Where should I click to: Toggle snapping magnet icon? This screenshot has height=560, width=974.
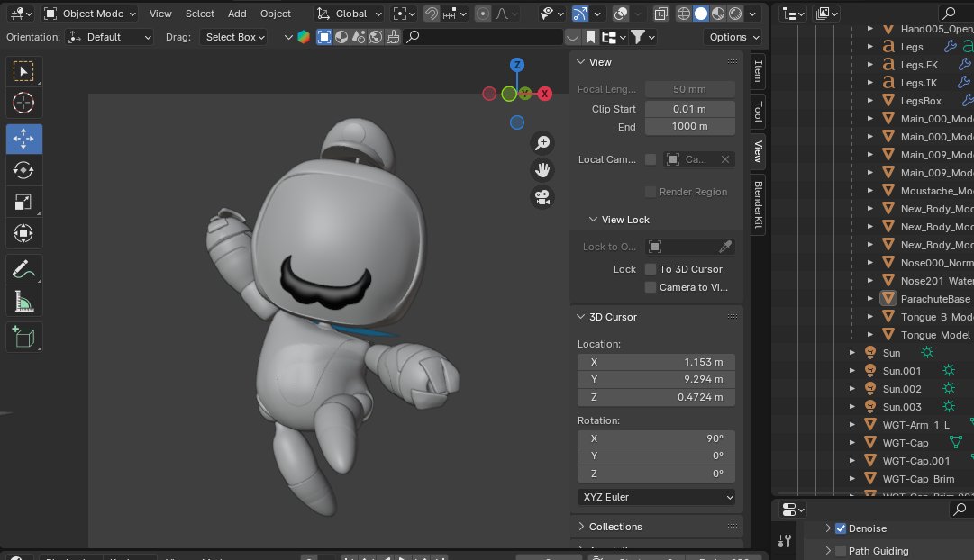point(431,14)
